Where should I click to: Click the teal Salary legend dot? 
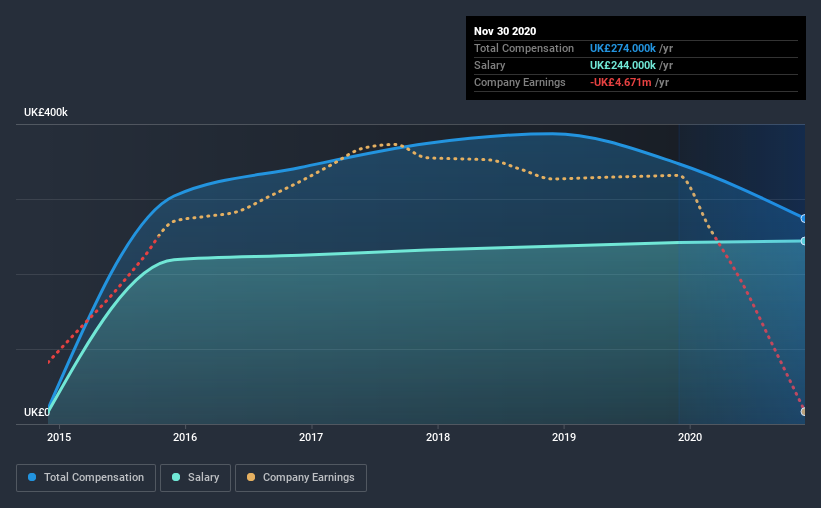click(x=176, y=477)
